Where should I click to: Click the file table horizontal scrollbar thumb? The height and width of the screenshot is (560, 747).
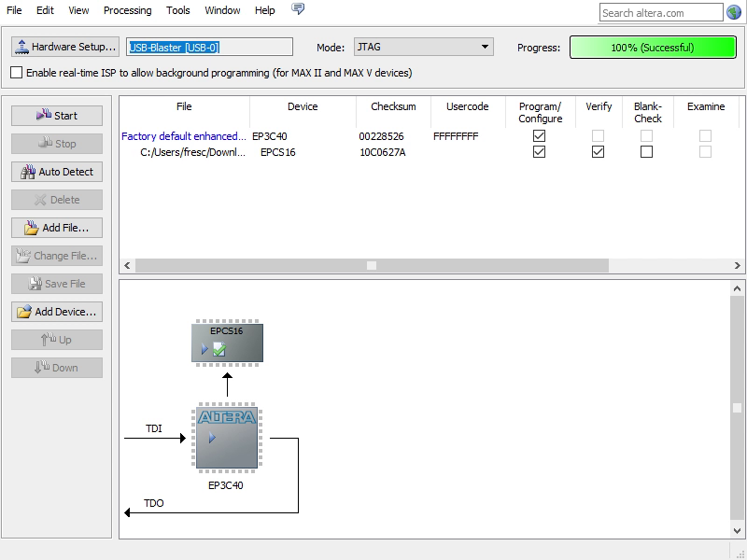coord(372,265)
